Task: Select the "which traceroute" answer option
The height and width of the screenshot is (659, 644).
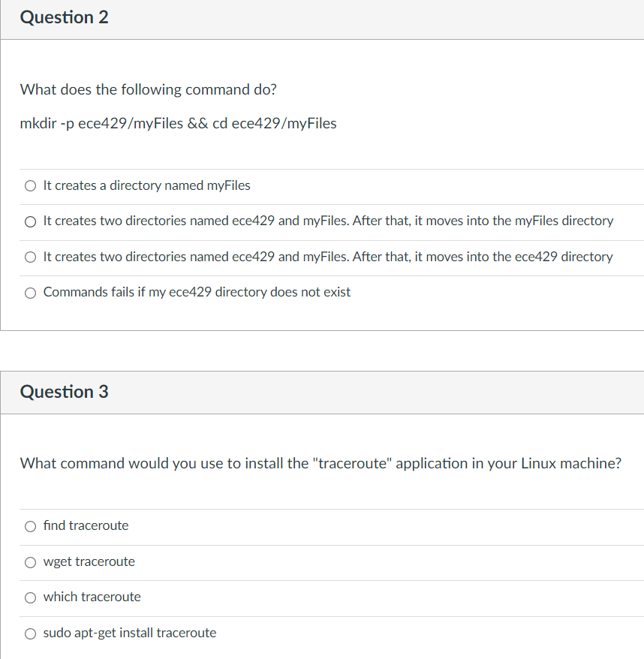Action: 30,597
